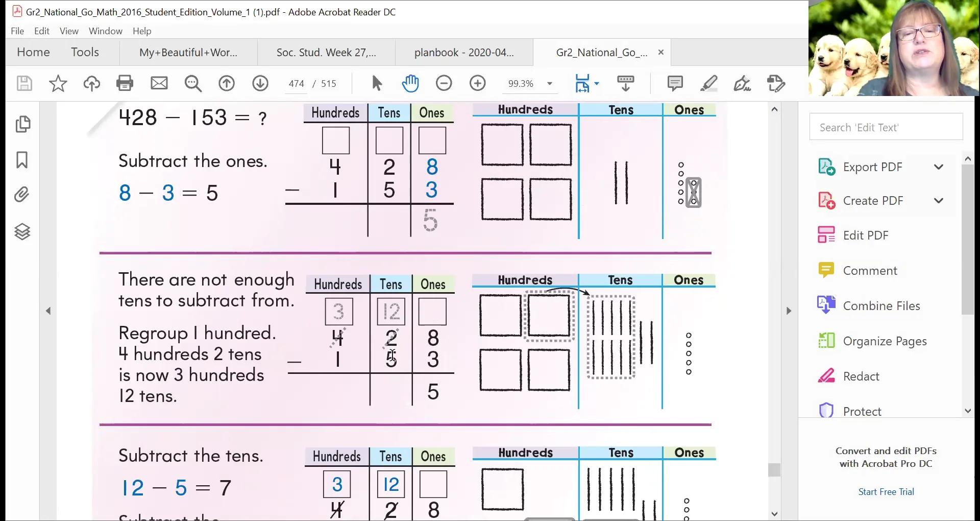
Task: Open the layers panel
Action: click(x=22, y=232)
